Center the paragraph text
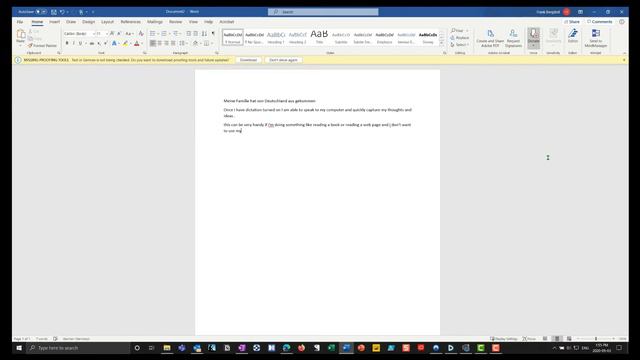Viewport: 640px width, 360px height. point(160,43)
